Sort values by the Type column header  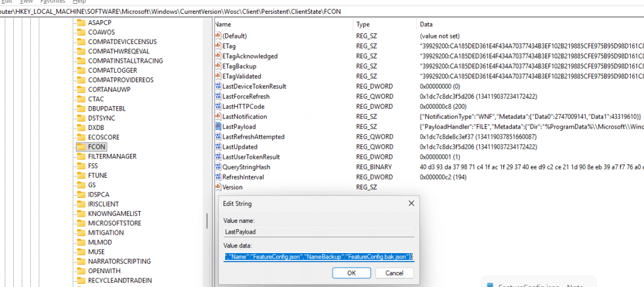click(364, 24)
